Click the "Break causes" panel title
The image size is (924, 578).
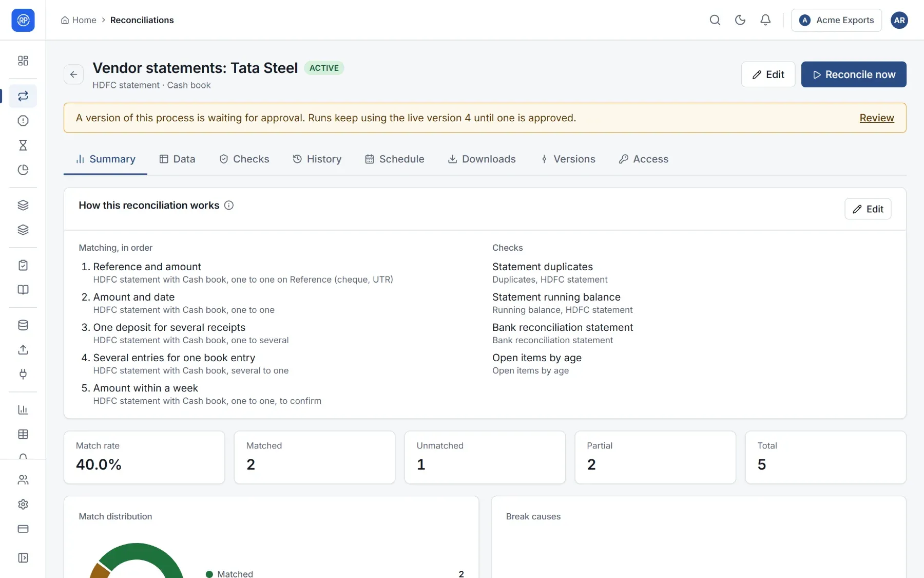[533, 516]
